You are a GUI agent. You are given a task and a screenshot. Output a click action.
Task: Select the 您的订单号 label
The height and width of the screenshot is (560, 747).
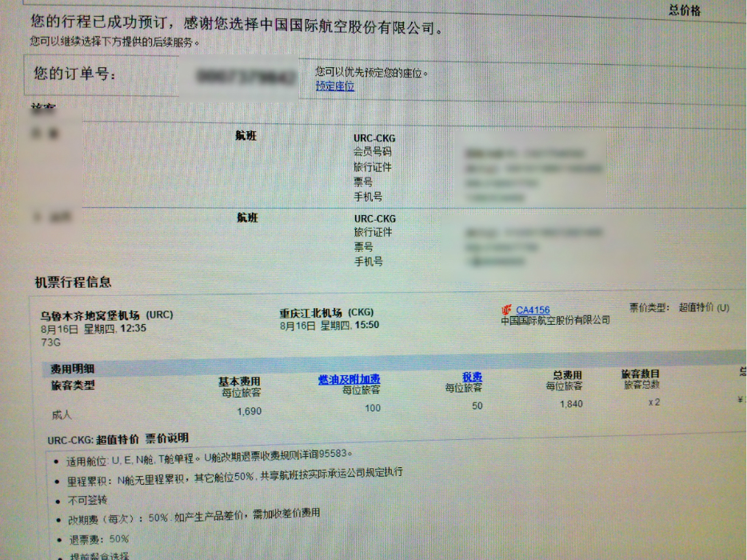pos(74,74)
